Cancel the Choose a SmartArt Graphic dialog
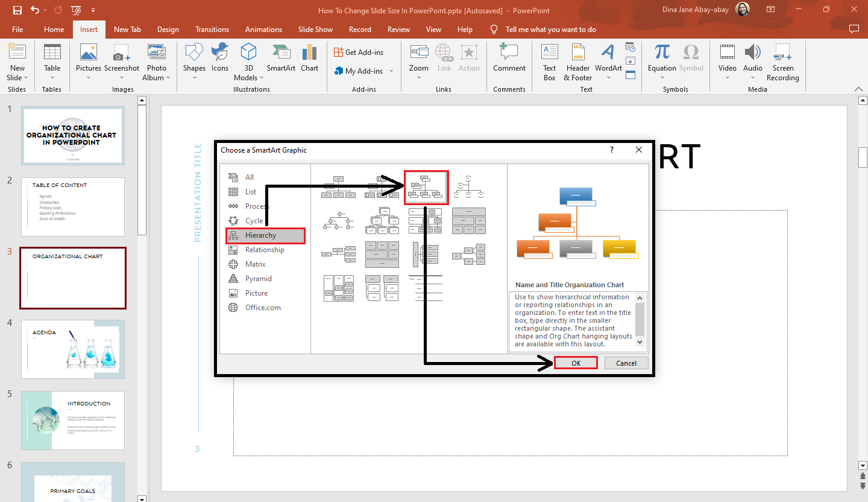The width and height of the screenshot is (868, 502). click(626, 363)
